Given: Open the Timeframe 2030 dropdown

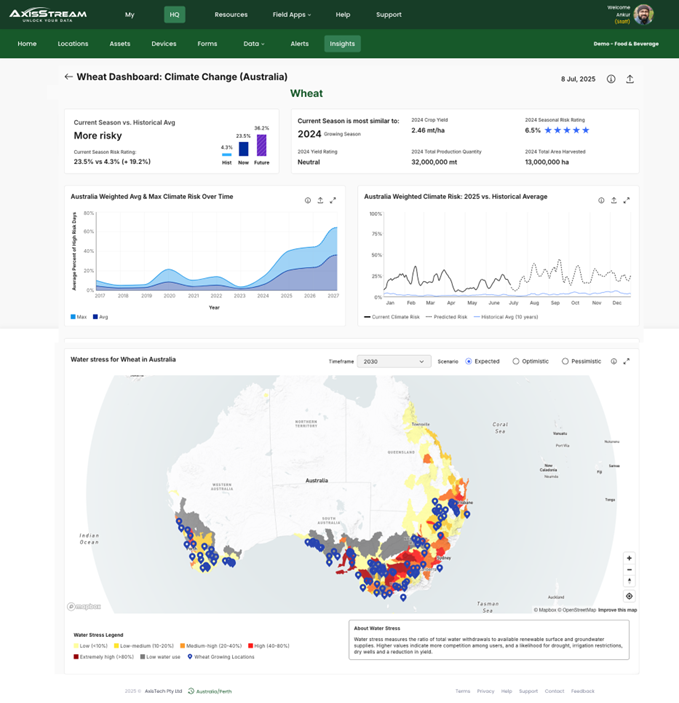Looking at the screenshot, I should click(x=394, y=361).
